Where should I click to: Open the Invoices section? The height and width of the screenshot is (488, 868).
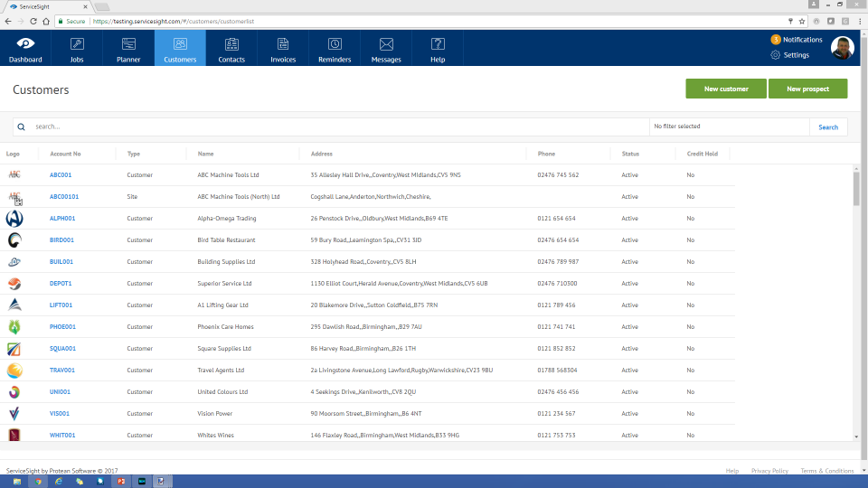pyautogui.click(x=283, y=48)
